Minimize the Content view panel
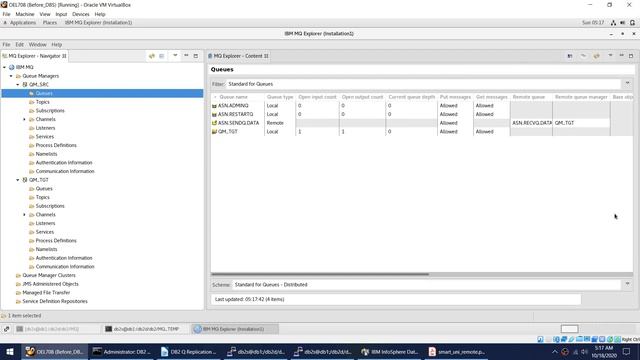Image resolution: width=640 pixels, height=360 pixels. click(x=621, y=56)
